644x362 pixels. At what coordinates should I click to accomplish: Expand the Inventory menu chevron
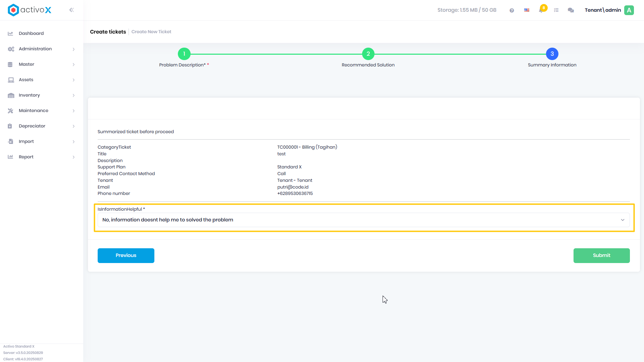point(73,96)
